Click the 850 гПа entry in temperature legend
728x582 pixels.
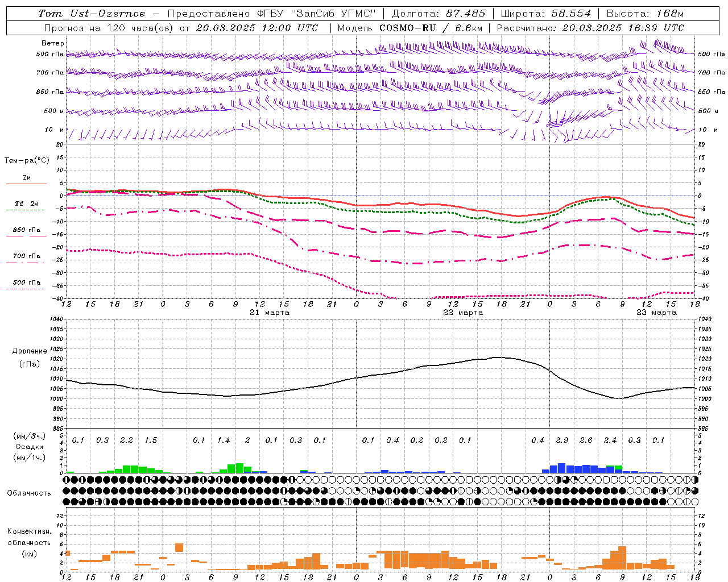27,230
